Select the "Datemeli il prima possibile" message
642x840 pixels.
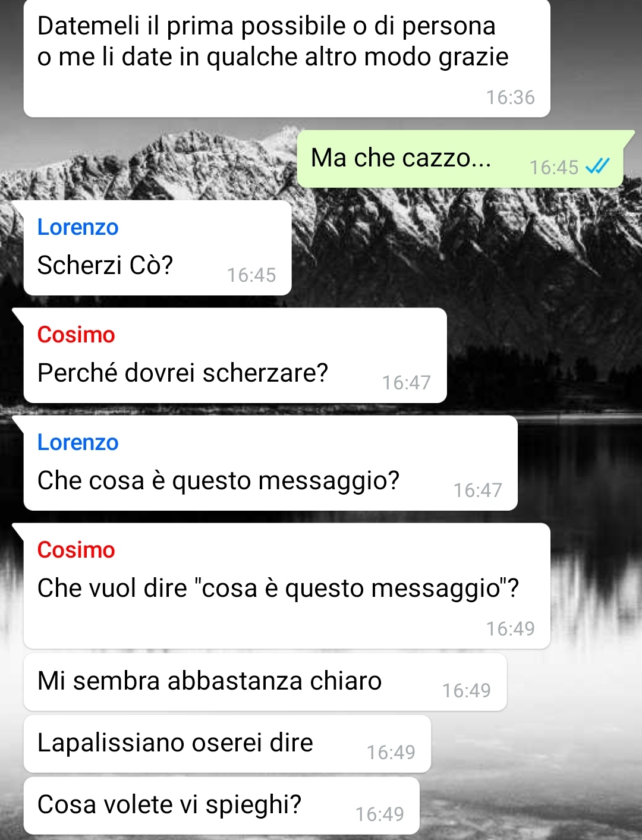(287, 58)
